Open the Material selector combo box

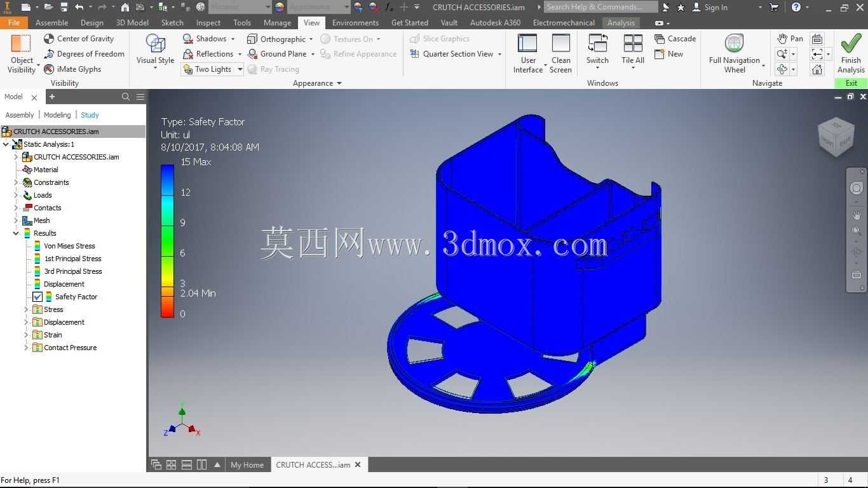[240, 7]
